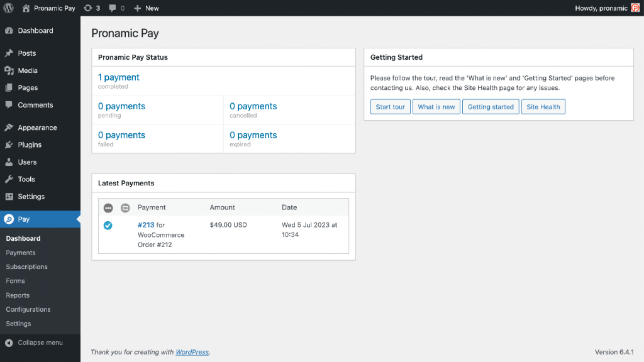Screen dimensions: 644x362
Task: Click the home icon beside Pronamic Pay
Action: pos(26,8)
